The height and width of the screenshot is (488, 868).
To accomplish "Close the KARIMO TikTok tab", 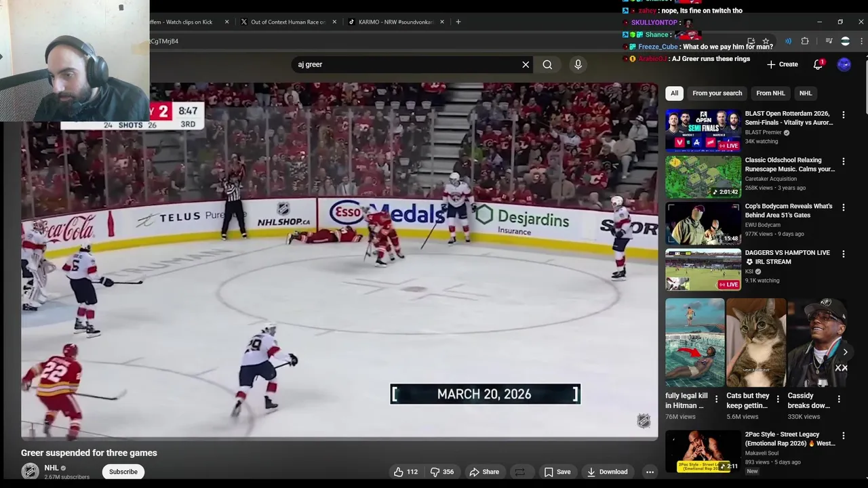I will pyautogui.click(x=442, y=22).
